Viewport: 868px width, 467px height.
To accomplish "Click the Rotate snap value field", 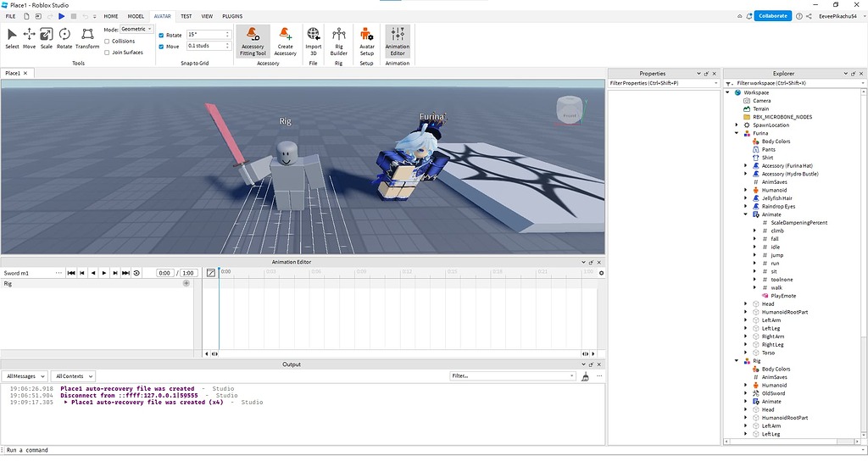I will coord(209,34).
